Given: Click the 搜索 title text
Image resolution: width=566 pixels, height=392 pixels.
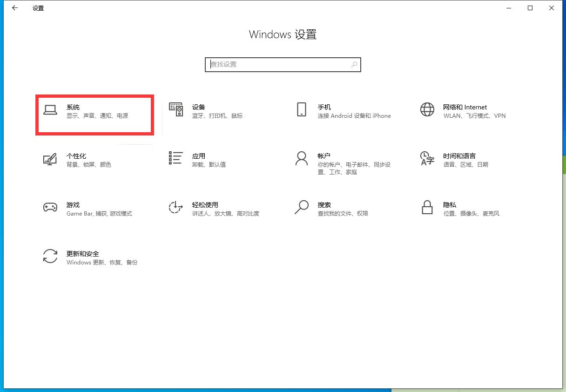Looking at the screenshot, I should 324,205.
